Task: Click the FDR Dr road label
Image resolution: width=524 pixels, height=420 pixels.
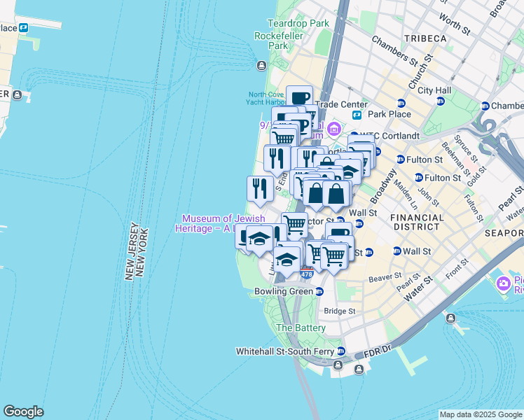Action: (378, 351)
